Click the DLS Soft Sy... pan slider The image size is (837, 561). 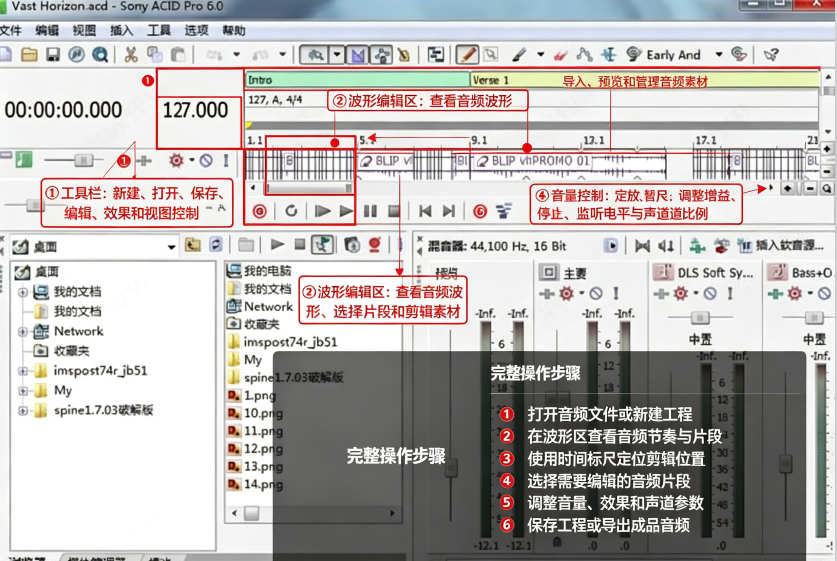click(x=700, y=318)
